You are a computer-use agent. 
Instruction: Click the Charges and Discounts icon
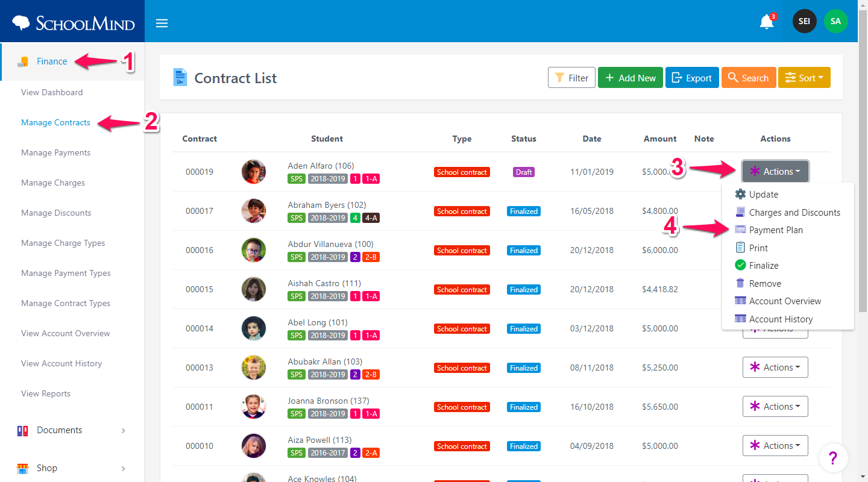pyautogui.click(x=740, y=212)
